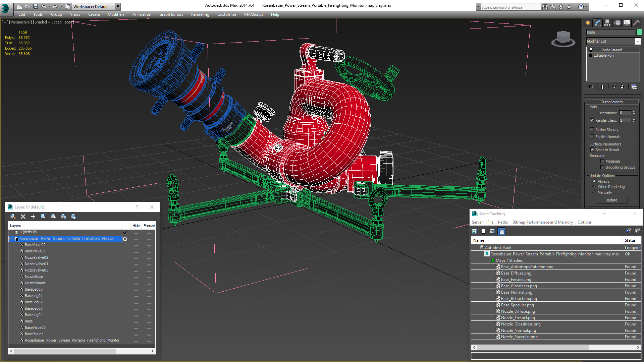
Task: Open the Motion command panel tab
Action: (x=618, y=23)
